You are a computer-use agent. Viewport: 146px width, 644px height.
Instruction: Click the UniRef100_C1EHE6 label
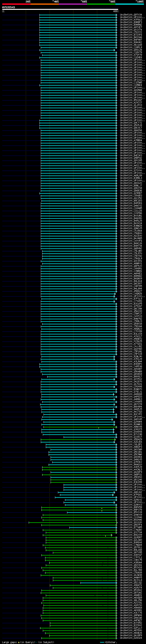coord(131,58)
